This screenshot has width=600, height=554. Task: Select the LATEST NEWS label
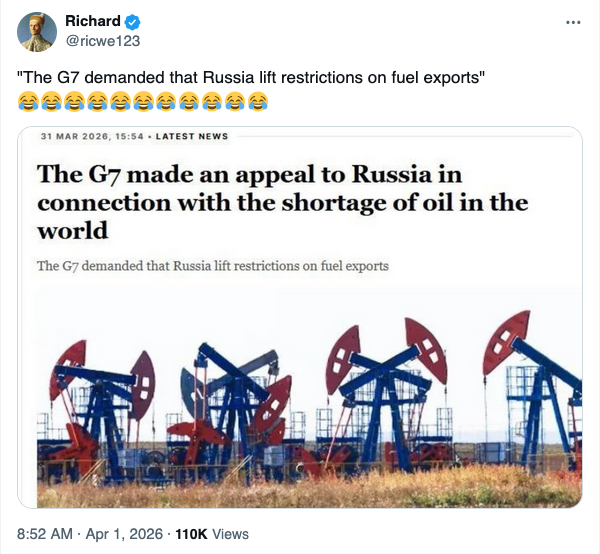[195, 136]
